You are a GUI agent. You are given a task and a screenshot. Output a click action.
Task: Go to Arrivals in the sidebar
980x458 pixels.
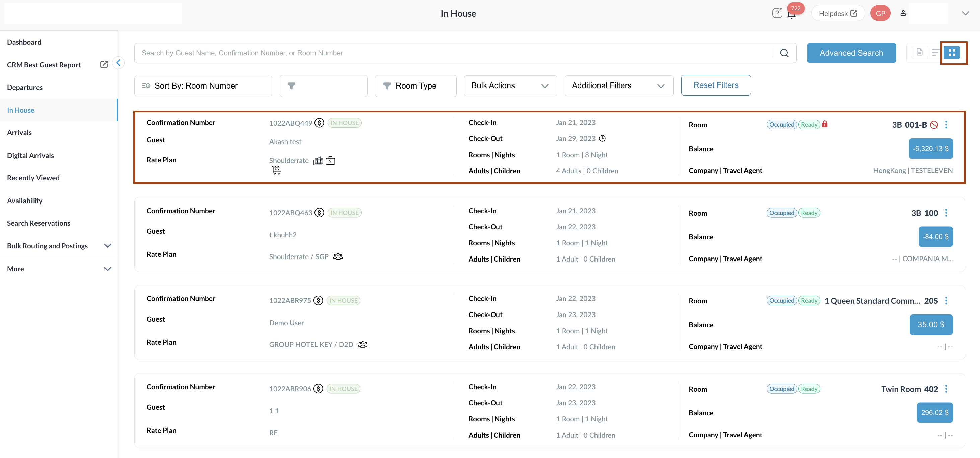(x=19, y=132)
